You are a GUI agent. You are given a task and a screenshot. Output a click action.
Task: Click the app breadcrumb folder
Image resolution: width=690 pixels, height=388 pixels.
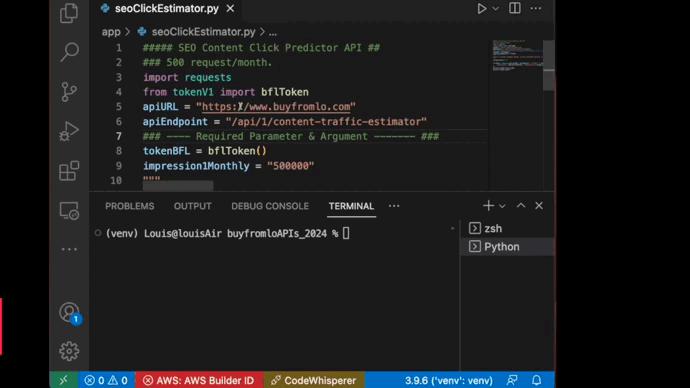tap(111, 32)
